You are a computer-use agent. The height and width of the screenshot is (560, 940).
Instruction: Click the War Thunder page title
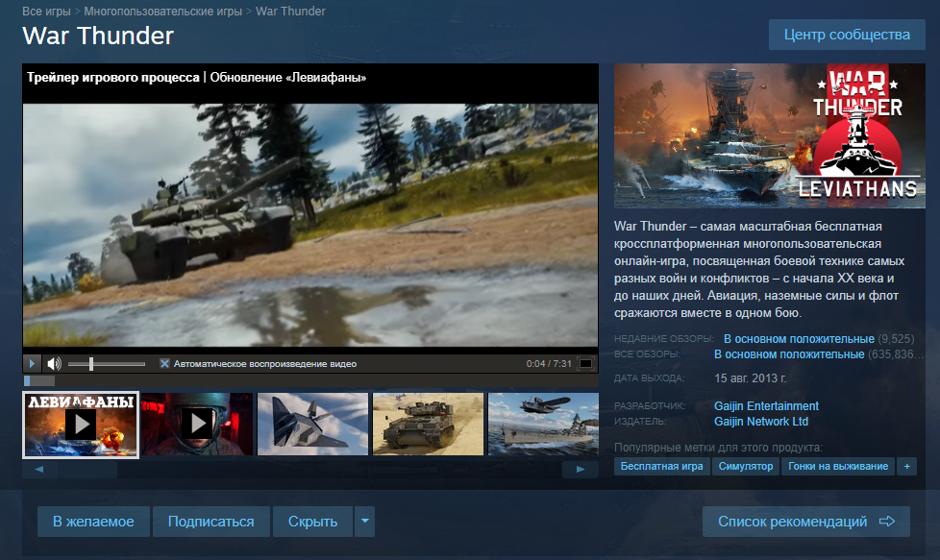pyautogui.click(x=98, y=36)
